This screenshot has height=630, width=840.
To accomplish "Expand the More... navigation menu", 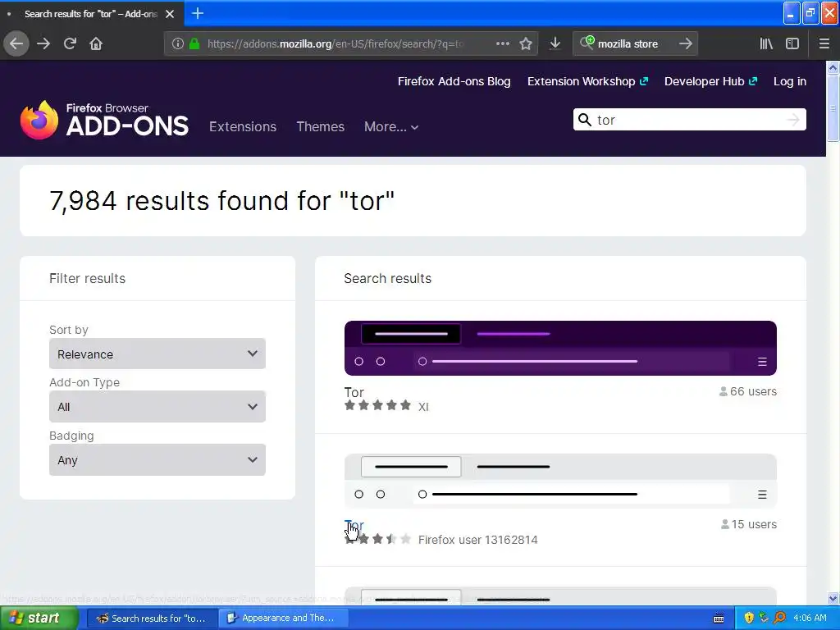I will coord(391,126).
